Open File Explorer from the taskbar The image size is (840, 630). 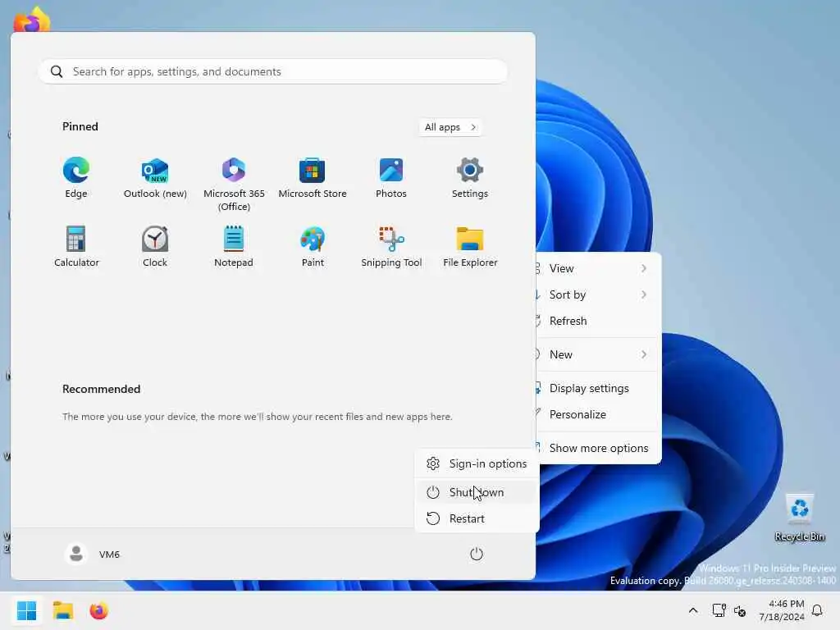click(62, 610)
